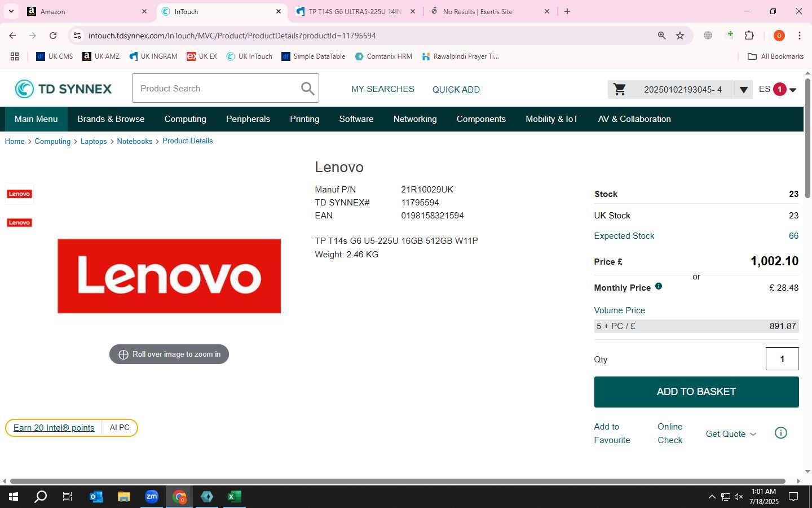Click the red notification badge showing 1
This screenshot has height=508, width=812.
779,89
